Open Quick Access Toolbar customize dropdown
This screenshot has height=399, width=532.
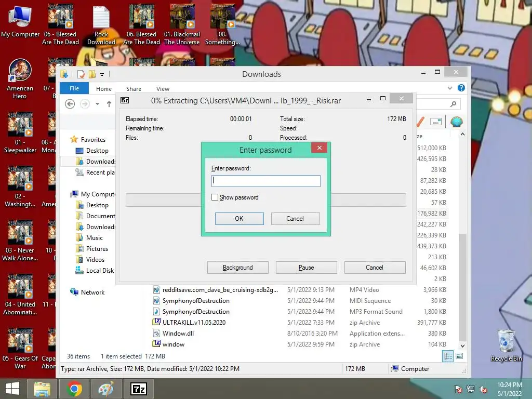click(x=102, y=74)
